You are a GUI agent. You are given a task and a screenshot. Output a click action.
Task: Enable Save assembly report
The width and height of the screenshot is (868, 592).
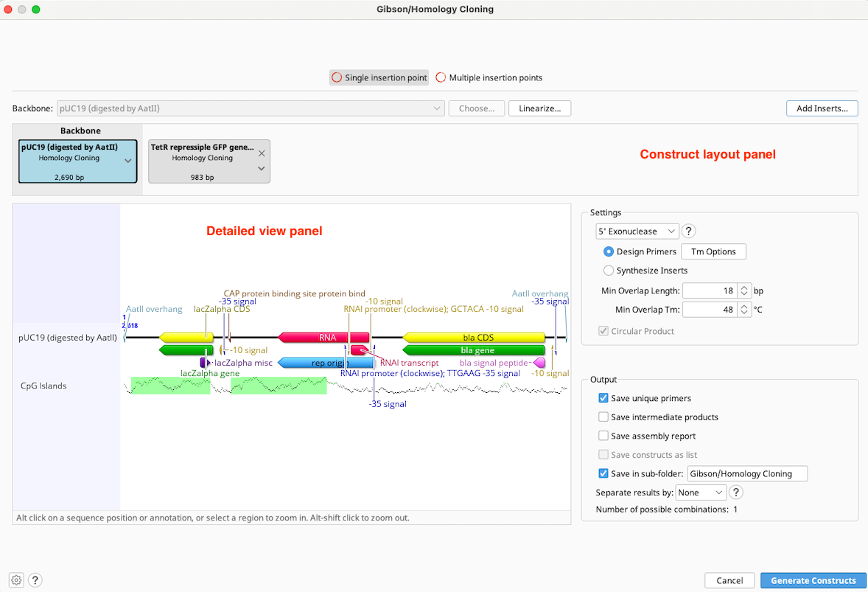coord(603,436)
